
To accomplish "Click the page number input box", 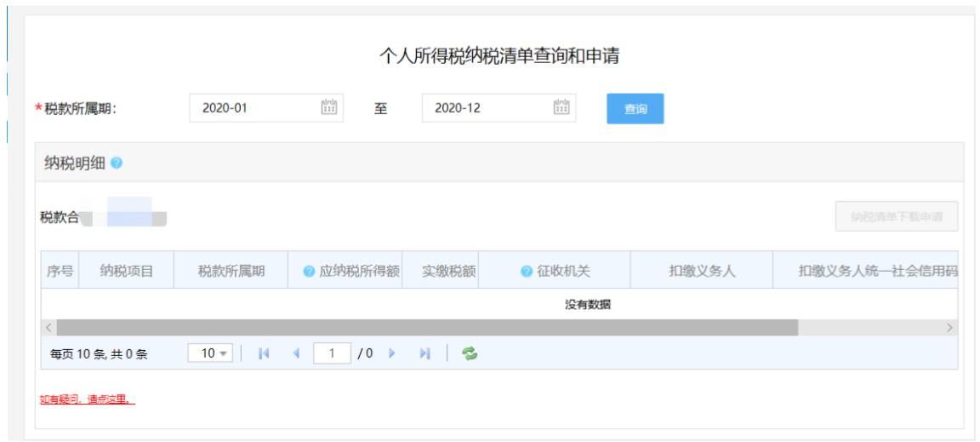I will tap(332, 353).
